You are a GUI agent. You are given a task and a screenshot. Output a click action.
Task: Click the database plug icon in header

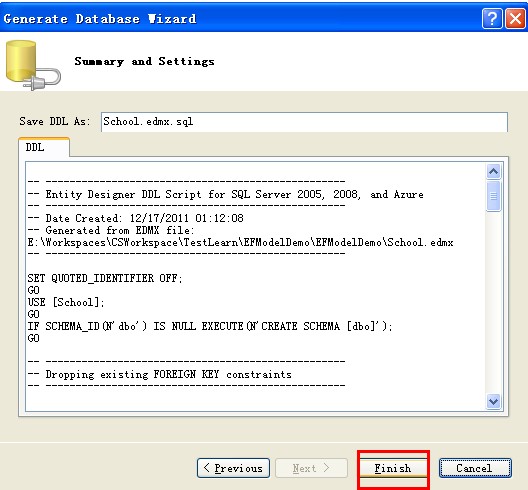point(33,65)
